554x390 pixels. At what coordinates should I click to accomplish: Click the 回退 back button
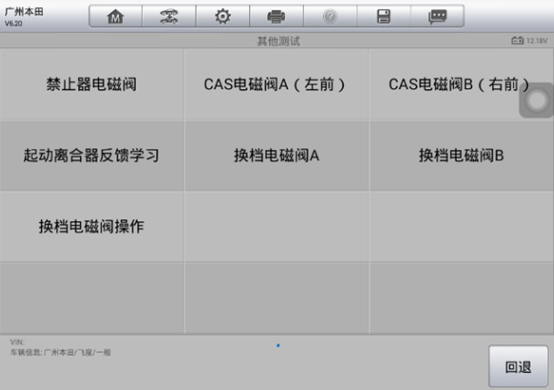pyautogui.click(x=518, y=367)
